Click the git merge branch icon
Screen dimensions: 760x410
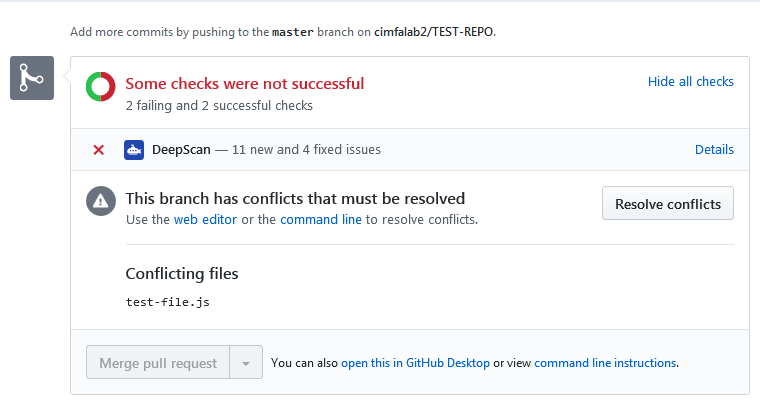pyautogui.click(x=32, y=78)
